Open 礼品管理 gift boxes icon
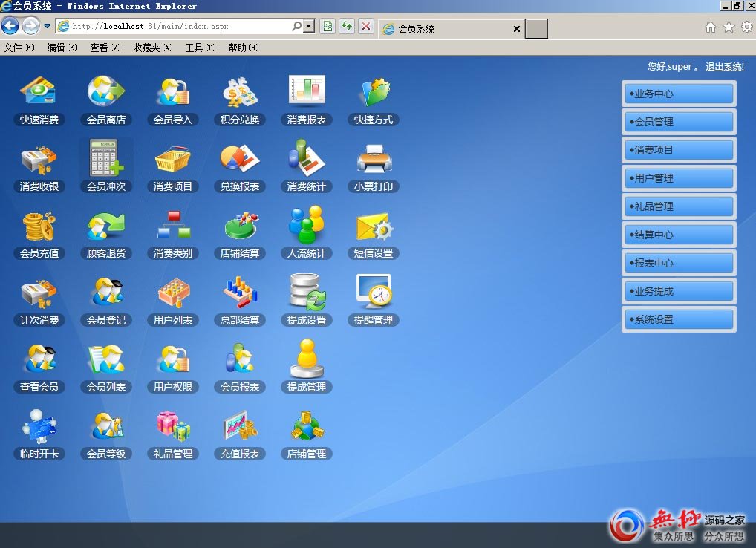Screen dimensions: 756x548 (x=172, y=434)
